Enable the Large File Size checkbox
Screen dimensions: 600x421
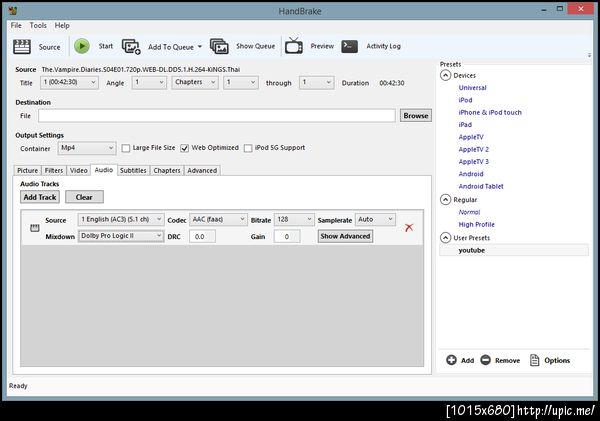tap(126, 148)
